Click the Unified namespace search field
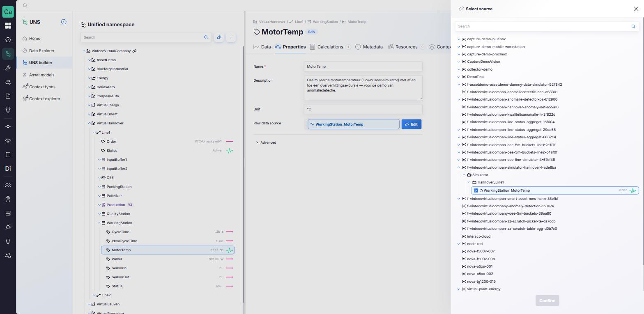Viewport: 644px width, 314px height. pyautogui.click(x=146, y=37)
